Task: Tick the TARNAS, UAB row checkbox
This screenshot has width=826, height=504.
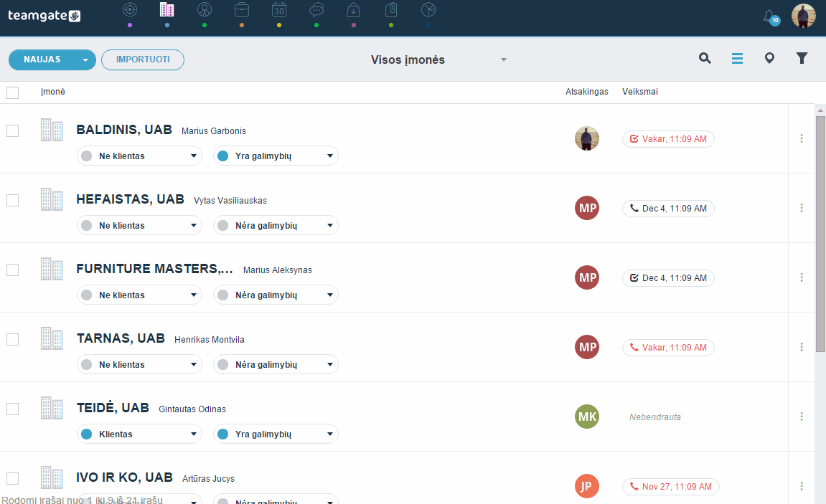Action: [x=13, y=339]
